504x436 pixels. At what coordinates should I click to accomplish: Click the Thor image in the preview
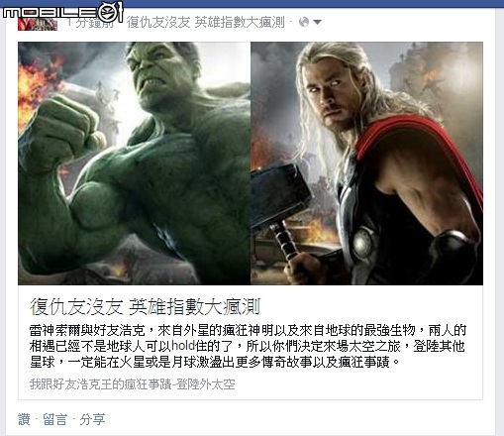[366, 163]
